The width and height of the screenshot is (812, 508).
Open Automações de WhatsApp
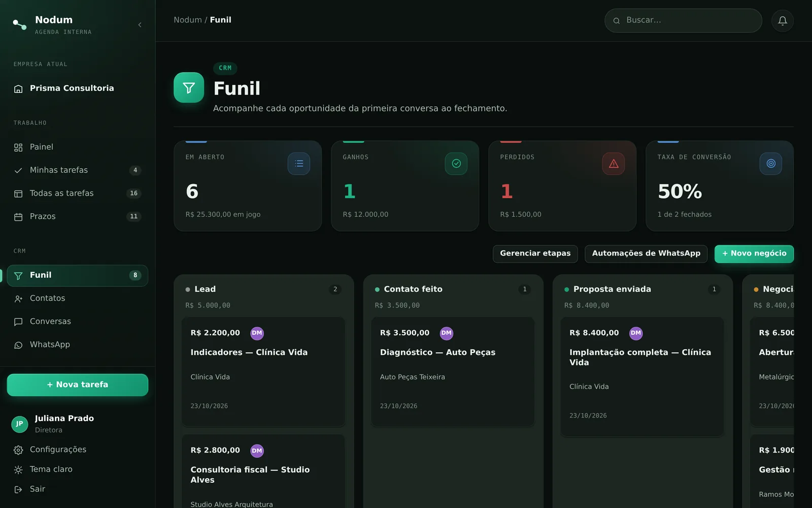pos(646,253)
